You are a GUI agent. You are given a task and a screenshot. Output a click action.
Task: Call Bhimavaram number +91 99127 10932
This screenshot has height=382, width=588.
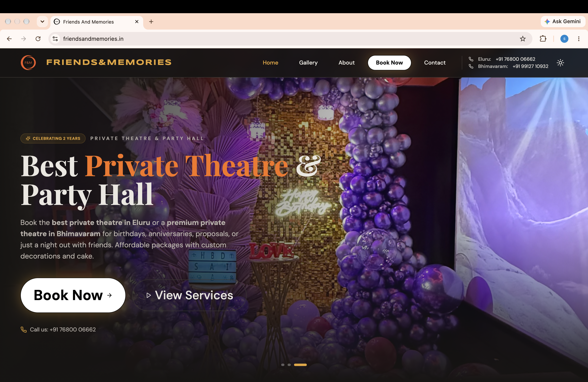tap(530, 66)
